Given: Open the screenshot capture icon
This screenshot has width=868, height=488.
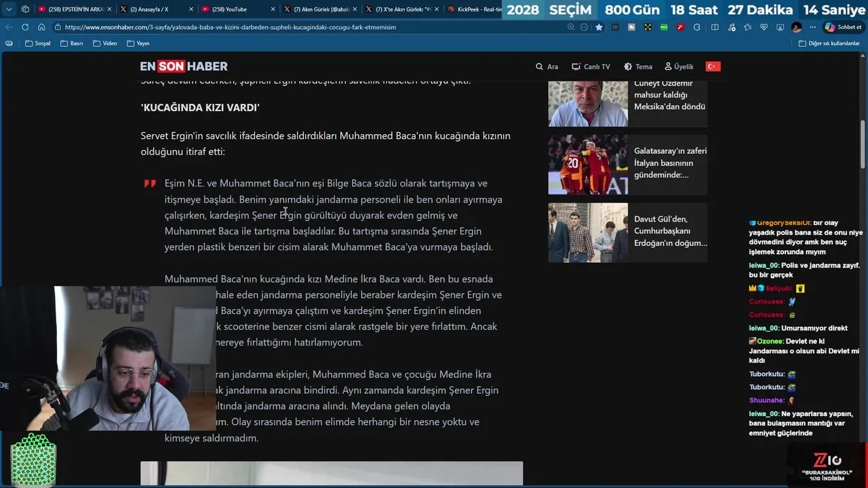Looking at the screenshot, I should pyautogui.click(x=781, y=27).
